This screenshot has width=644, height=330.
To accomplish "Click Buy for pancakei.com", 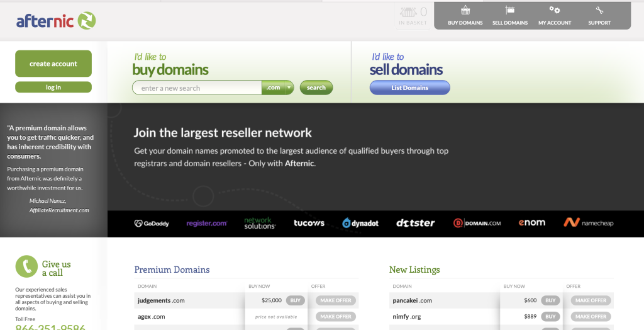I will [x=550, y=300].
